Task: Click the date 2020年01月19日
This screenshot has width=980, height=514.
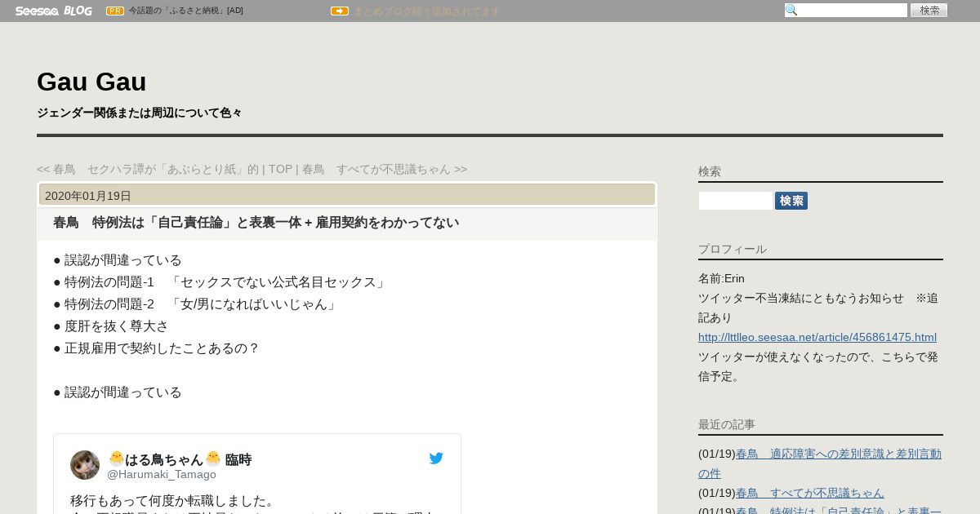Action: tap(88, 196)
